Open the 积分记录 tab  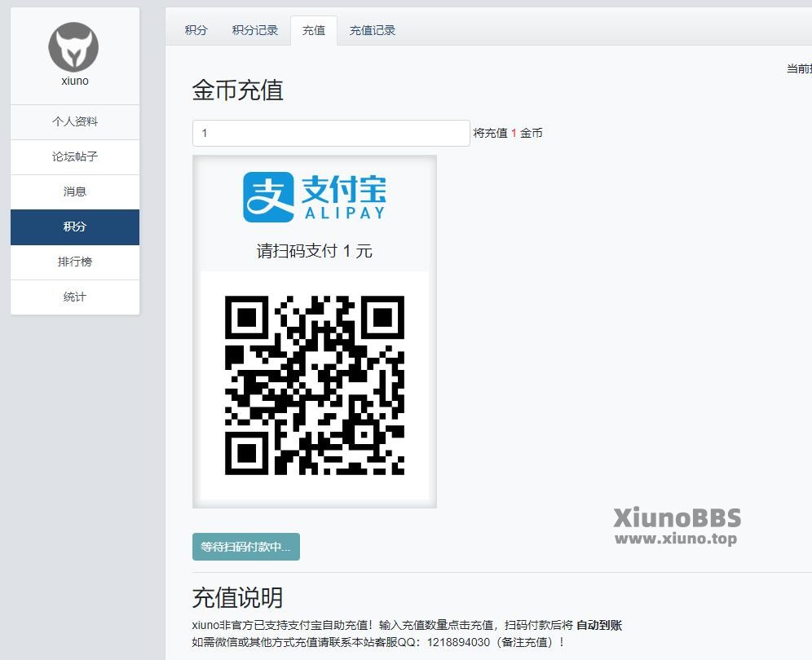click(x=255, y=30)
